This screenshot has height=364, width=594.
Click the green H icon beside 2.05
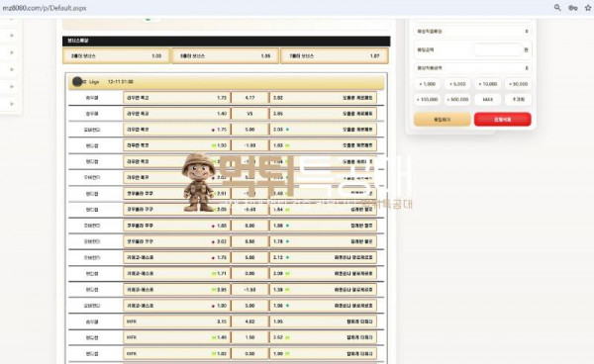(x=214, y=210)
